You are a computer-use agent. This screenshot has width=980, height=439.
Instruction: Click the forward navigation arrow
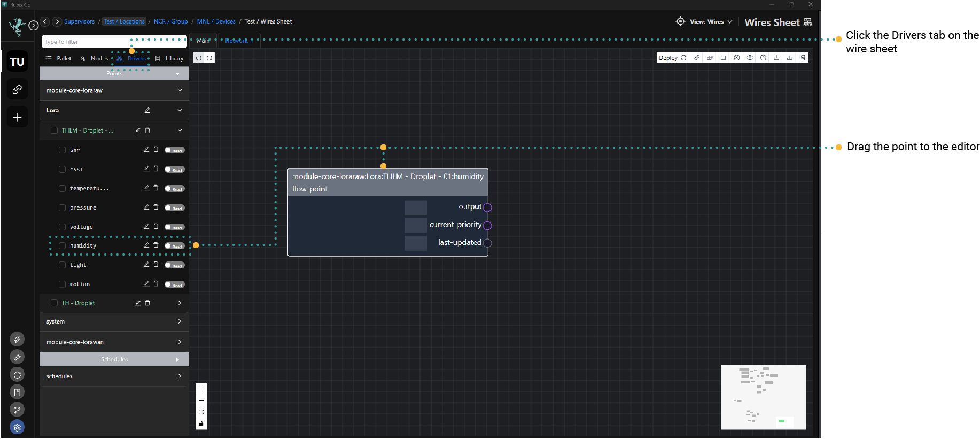point(57,21)
